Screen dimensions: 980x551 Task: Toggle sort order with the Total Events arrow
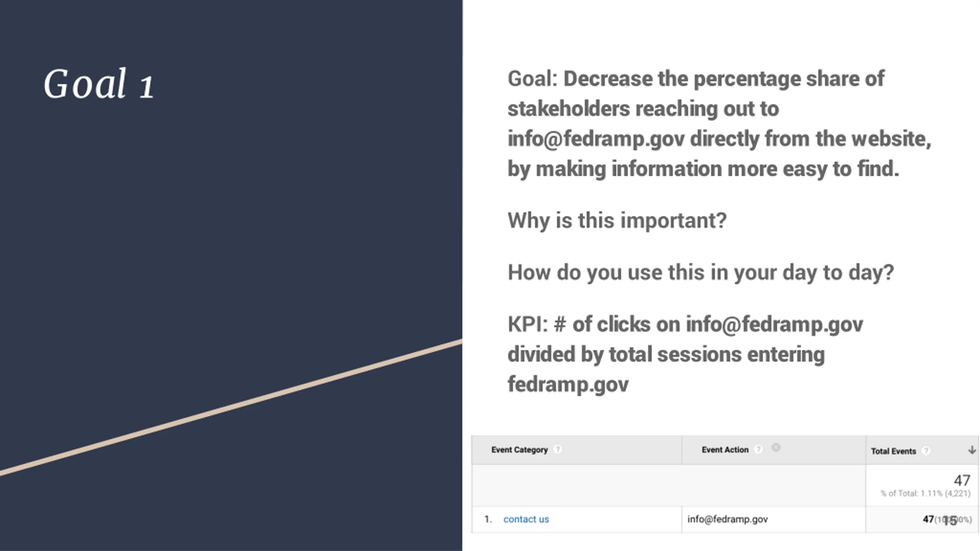point(972,450)
